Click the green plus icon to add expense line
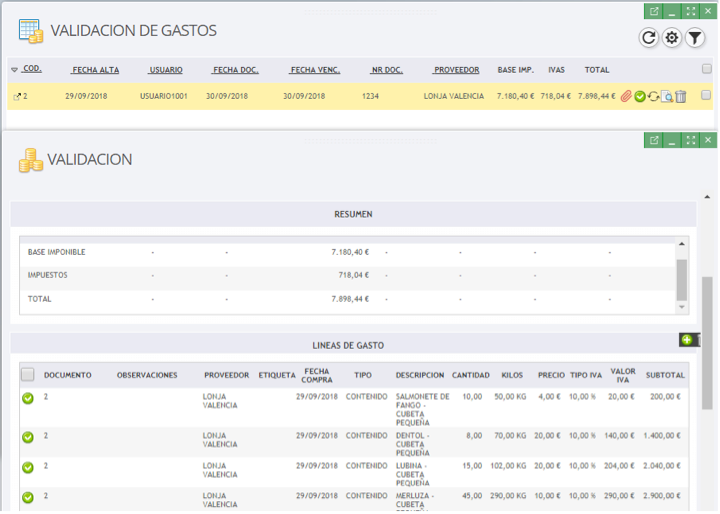This screenshot has height=514, width=720. [x=686, y=340]
